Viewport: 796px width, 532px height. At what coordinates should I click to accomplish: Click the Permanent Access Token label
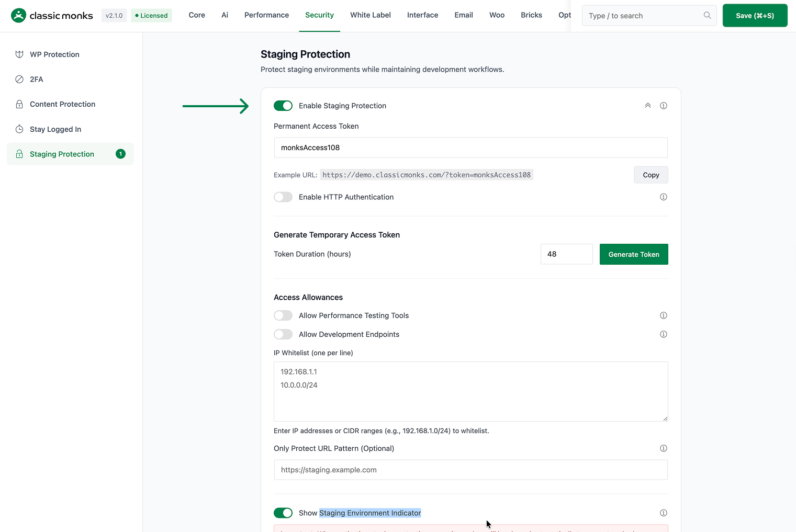point(316,126)
